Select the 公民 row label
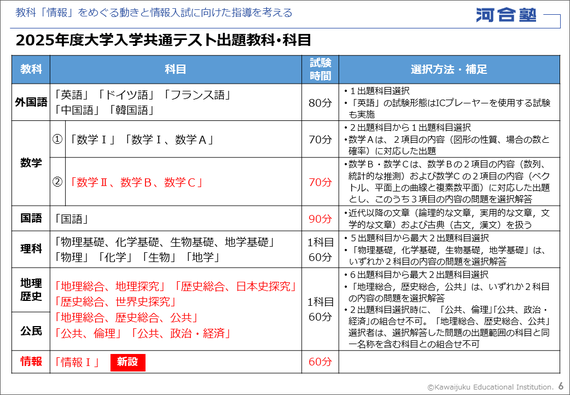 pos(31,331)
